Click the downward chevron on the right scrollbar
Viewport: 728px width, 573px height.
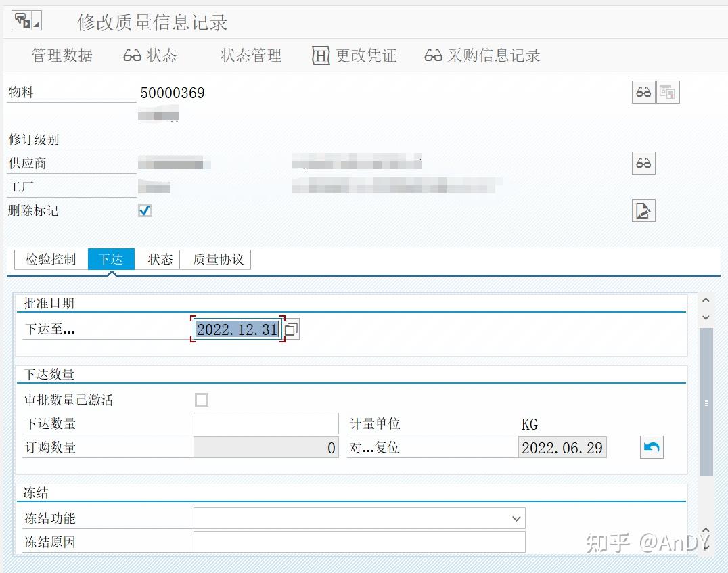coord(706,317)
